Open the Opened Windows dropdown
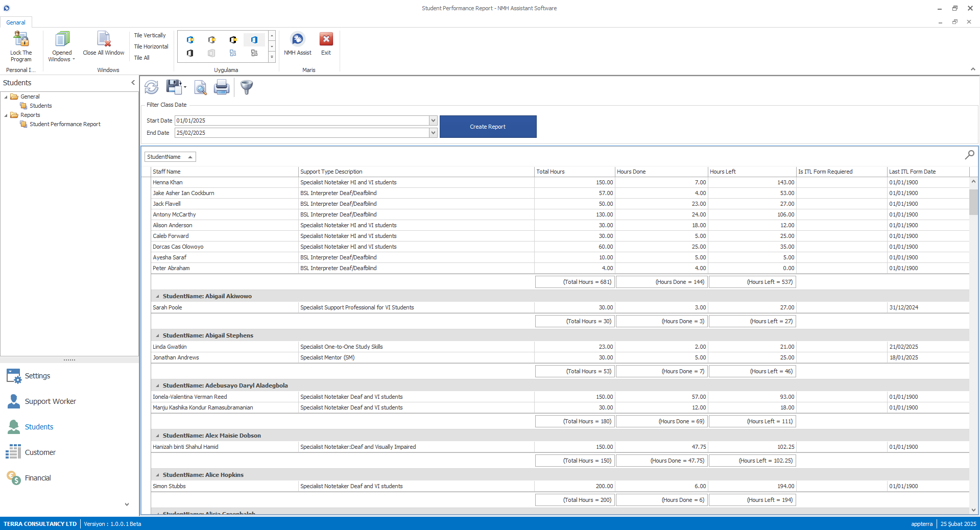Viewport: 980px width, 530px height. point(62,47)
